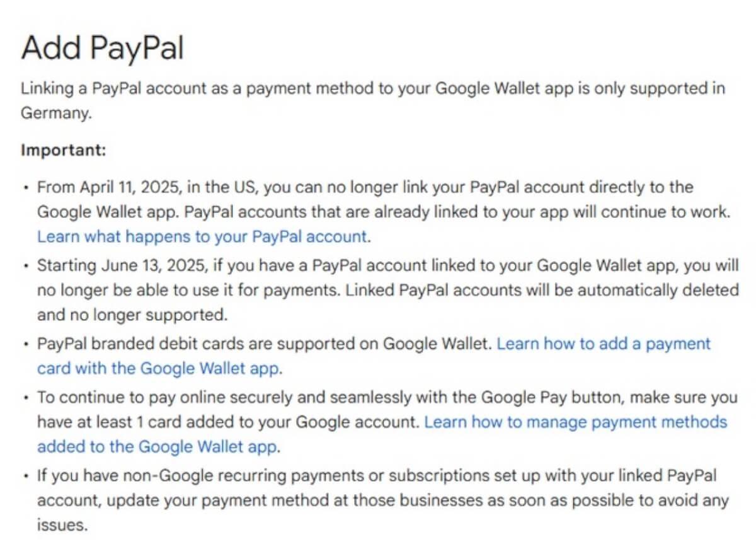Click the bullet dot before 'If you have non-Google'
Screen dimensions: 756x544
point(25,477)
